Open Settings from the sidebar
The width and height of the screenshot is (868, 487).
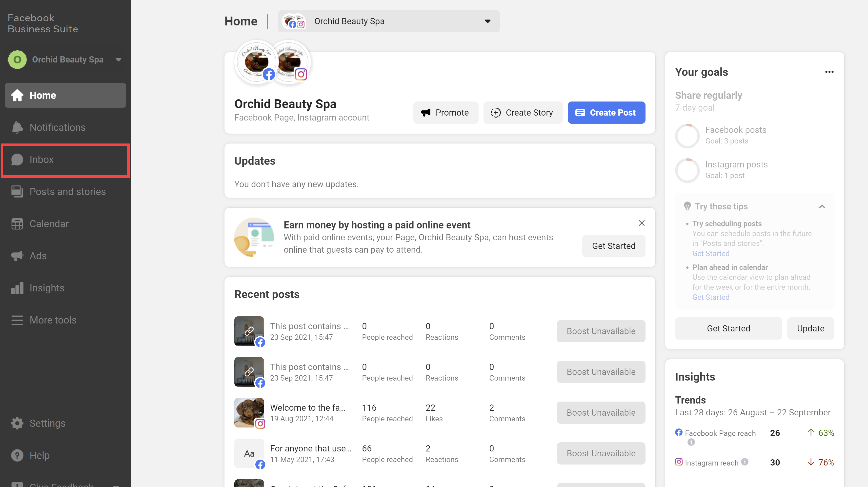tap(65, 423)
